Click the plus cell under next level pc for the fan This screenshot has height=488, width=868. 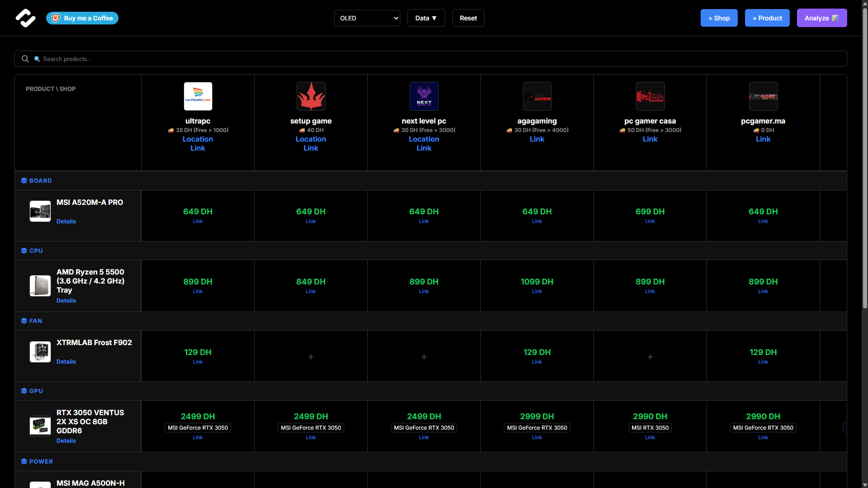click(x=424, y=356)
